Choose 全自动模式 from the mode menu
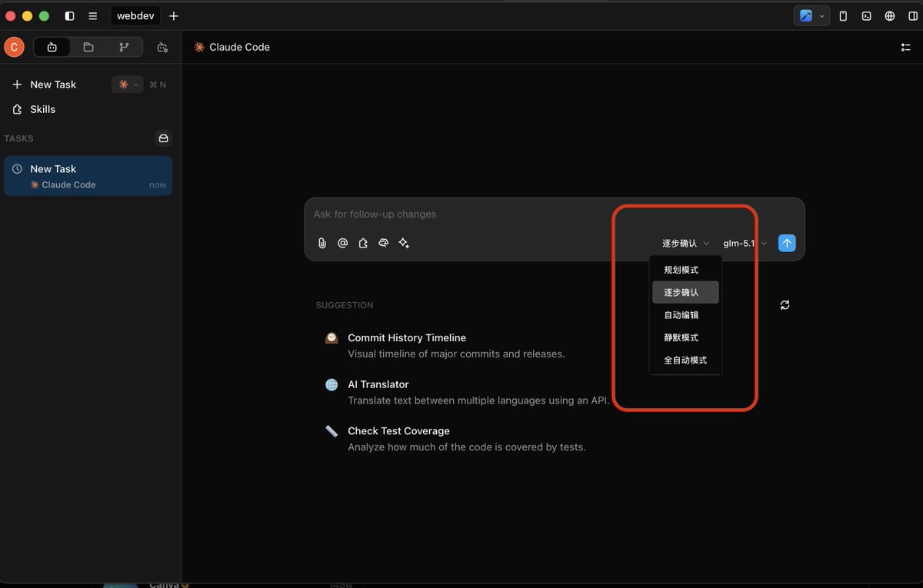This screenshot has width=923, height=588. (x=685, y=360)
